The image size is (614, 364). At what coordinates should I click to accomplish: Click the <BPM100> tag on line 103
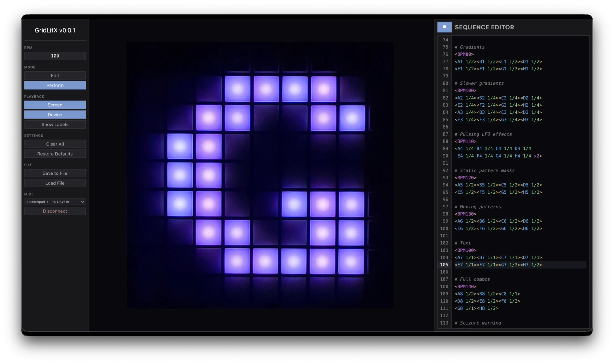click(x=465, y=250)
